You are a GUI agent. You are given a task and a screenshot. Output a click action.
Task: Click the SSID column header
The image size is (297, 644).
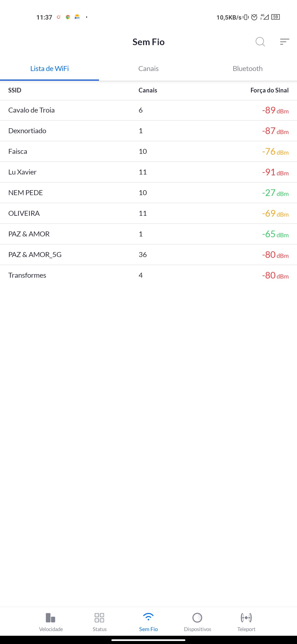pos(15,90)
